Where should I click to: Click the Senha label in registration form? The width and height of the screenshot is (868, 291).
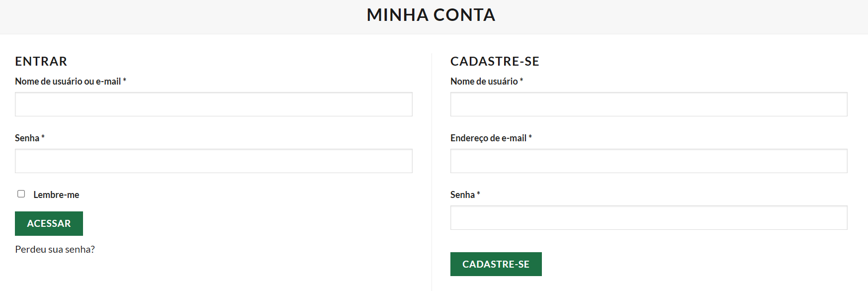[462, 195]
